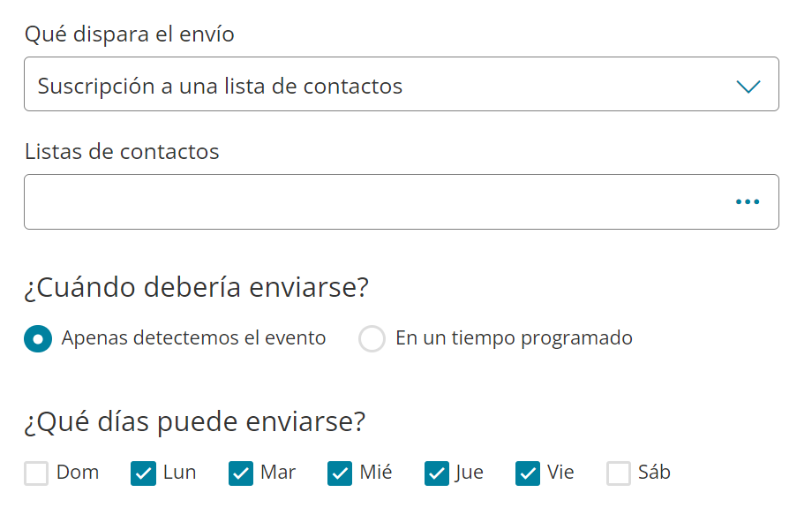This screenshot has height=515, width=812.
Task: Disable the Mar day checkbox
Action: click(240, 473)
